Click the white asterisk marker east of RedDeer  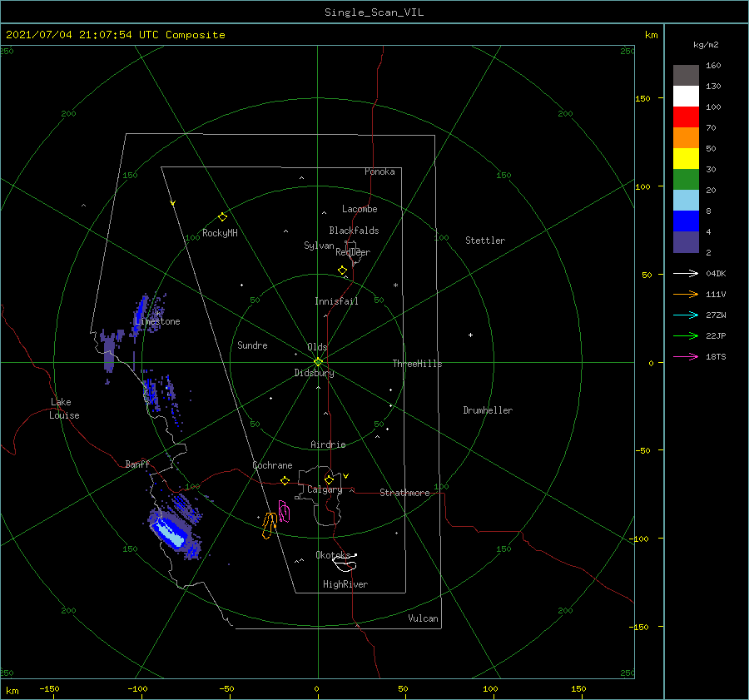[395, 285]
